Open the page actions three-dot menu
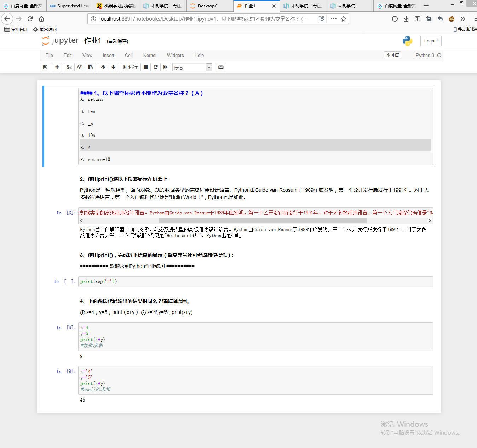Image resolution: width=477 pixels, height=448 pixels. tap(333, 19)
